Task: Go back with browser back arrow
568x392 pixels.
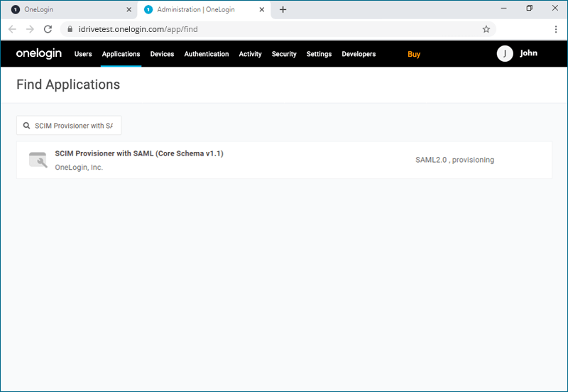Action: coord(12,29)
